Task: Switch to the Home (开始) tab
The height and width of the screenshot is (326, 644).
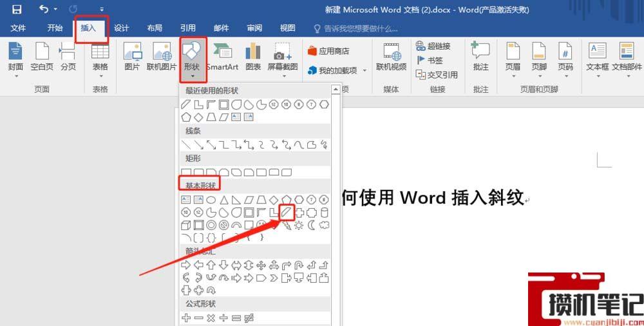Action: (x=55, y=28)
